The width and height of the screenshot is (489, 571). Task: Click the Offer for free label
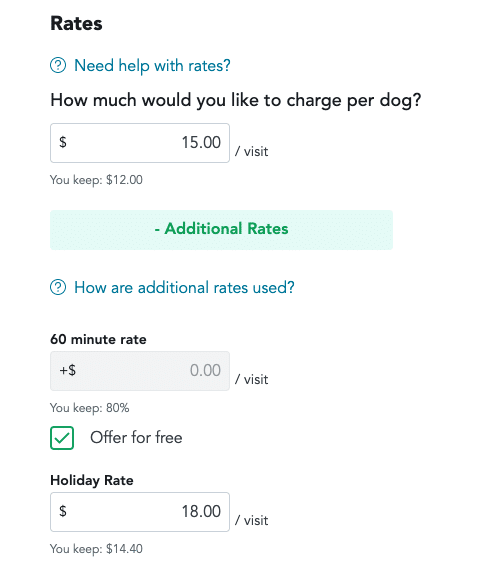[x=136, y=437]
